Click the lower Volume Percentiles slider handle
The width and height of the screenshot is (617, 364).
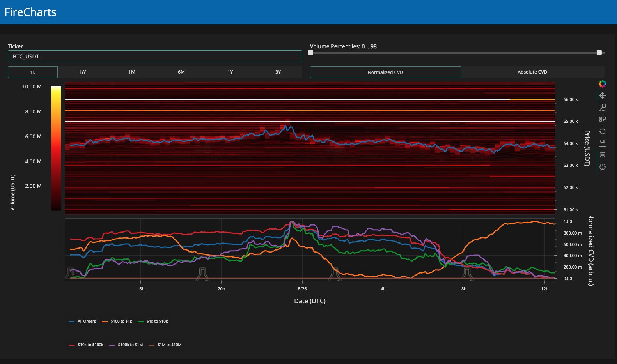[311, 53]
